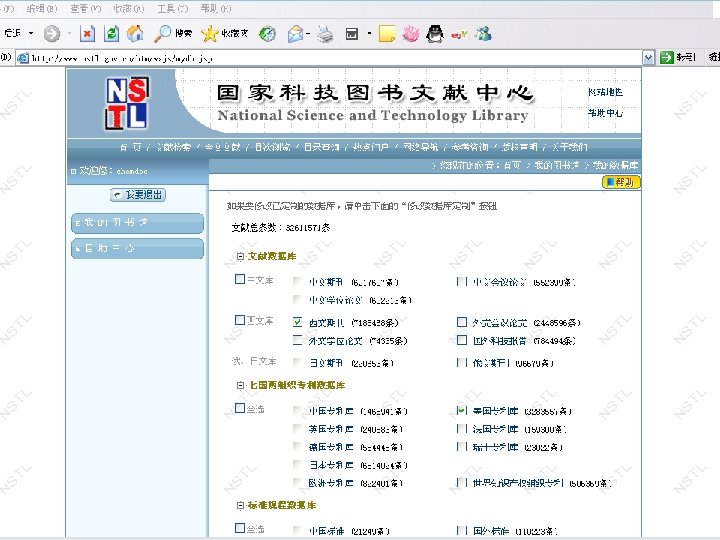Select 关于我们 in the site navigation bar

pyautogui.click(x=569, y=147)
